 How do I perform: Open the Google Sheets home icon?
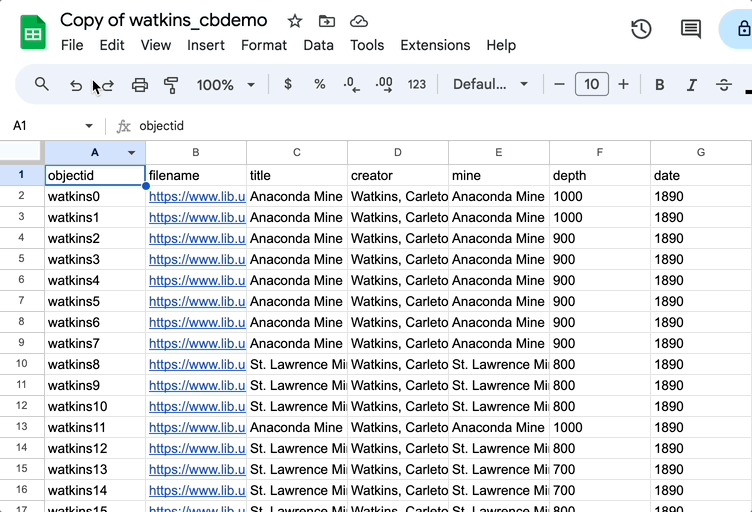33,33
